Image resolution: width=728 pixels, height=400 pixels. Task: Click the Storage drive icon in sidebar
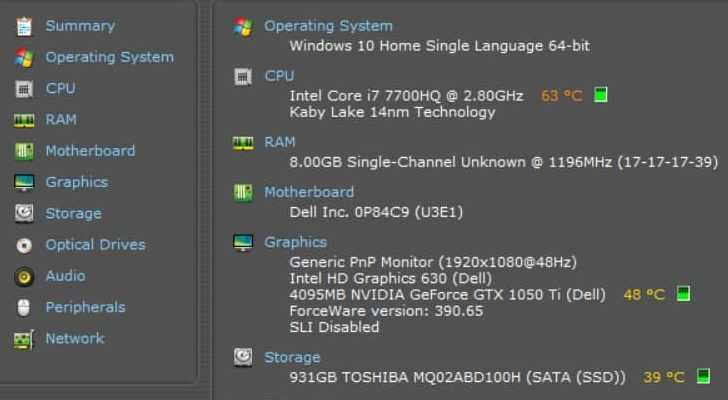pos(24,213)
